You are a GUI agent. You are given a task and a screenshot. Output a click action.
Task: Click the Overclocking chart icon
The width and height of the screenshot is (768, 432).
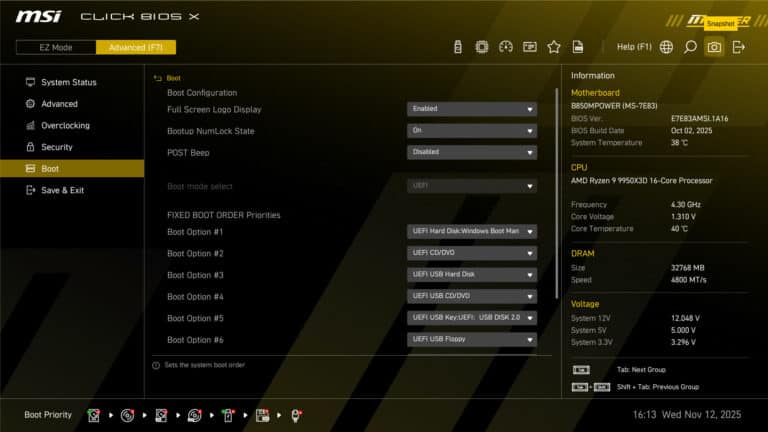coord(30,125)
